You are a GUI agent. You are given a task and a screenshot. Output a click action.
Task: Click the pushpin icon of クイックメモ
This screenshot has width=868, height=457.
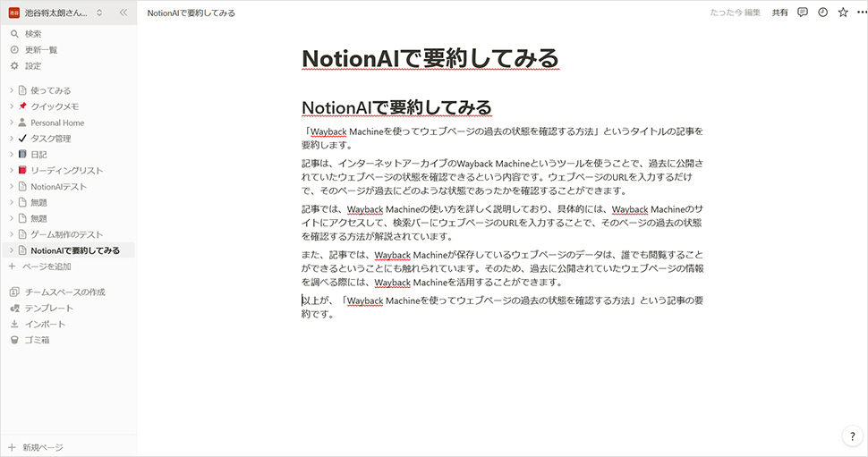pyautogui.click(x=22, y=106)
